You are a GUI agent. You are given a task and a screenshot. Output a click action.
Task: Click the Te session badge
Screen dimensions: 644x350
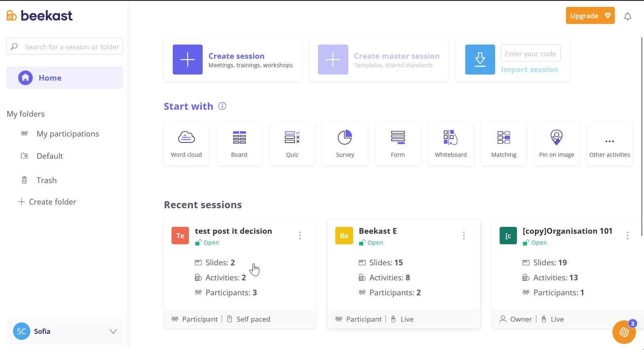pyautogui.click(x=180, y=236)
